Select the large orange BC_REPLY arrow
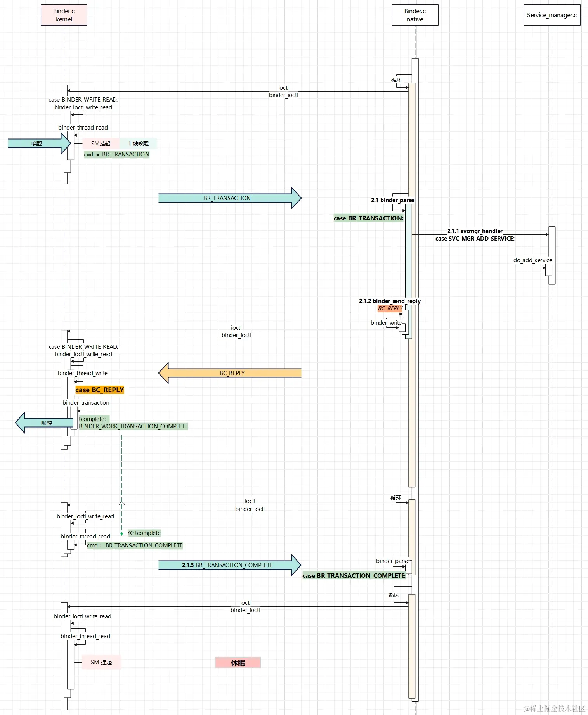 pyautogui.click(x=230, y=373)
